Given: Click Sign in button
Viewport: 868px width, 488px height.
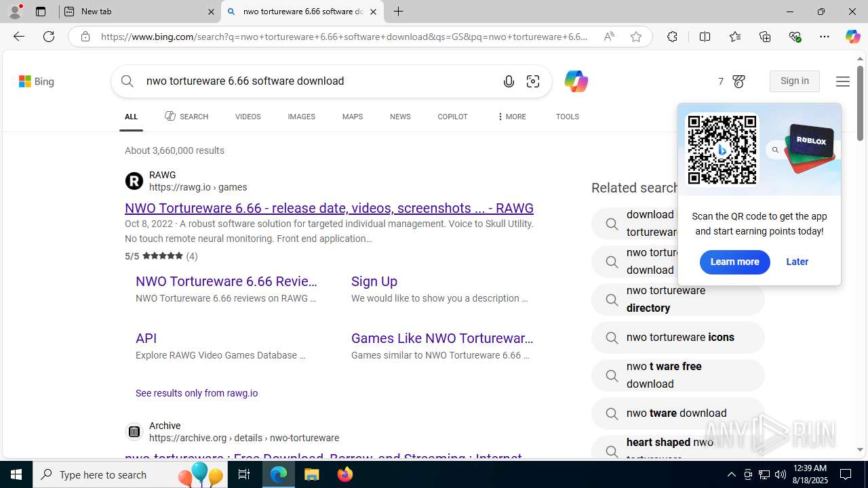Looking at the screenshot, I should [794, 81].
